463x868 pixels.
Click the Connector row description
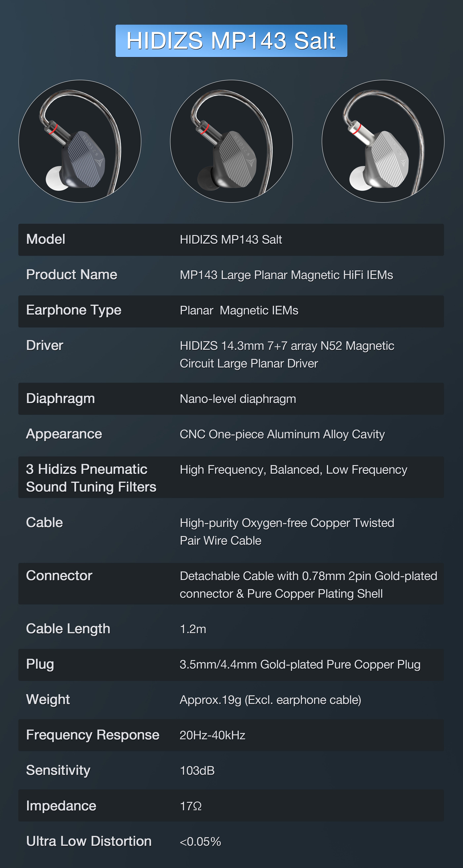(x=308, y=585)
